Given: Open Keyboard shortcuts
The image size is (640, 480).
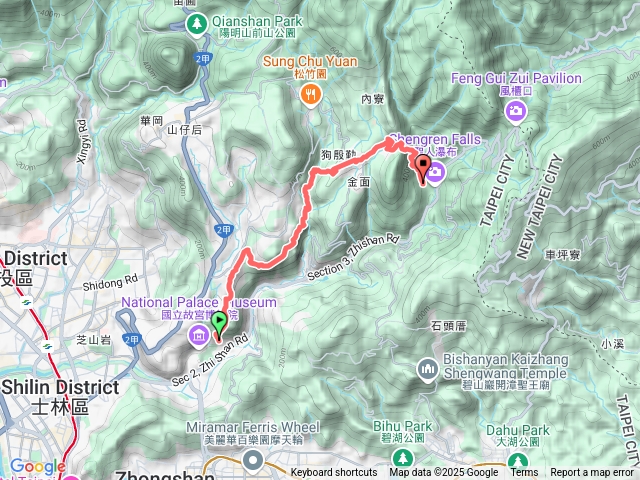Looking at the screenshot, I should click(x=334, y=473).
